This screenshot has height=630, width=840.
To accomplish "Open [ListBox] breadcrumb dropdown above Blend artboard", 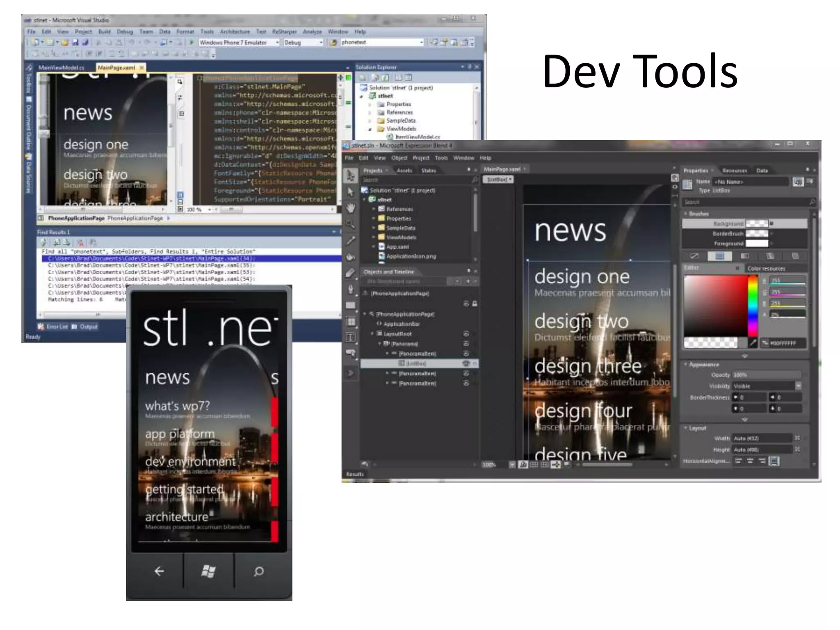I will 498,180.
